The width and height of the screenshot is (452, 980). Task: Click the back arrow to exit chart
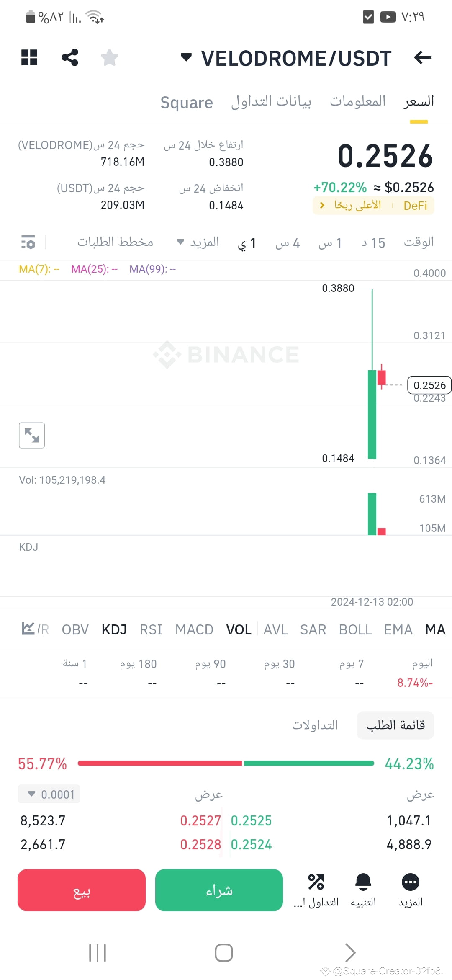coord(423,58)
